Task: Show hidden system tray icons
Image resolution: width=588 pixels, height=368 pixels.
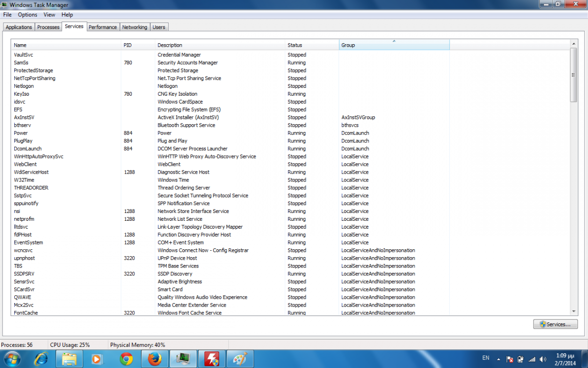Action: click(x=499, y=359)
